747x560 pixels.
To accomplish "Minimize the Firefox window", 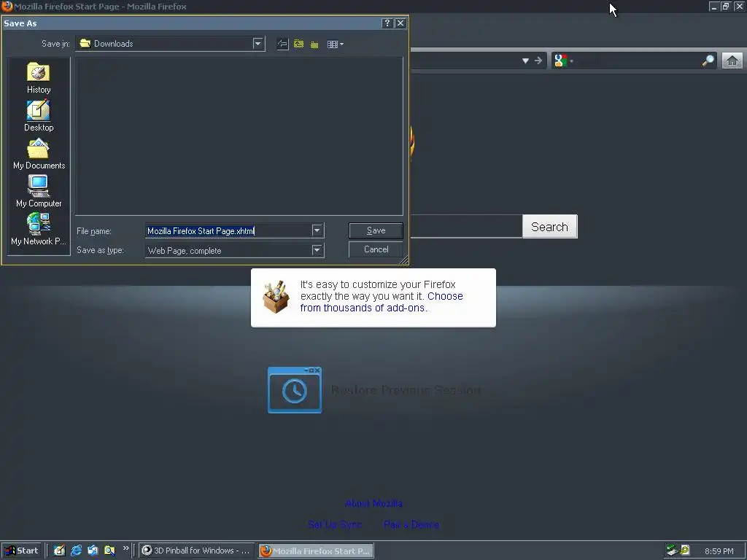I will [713, 6].
